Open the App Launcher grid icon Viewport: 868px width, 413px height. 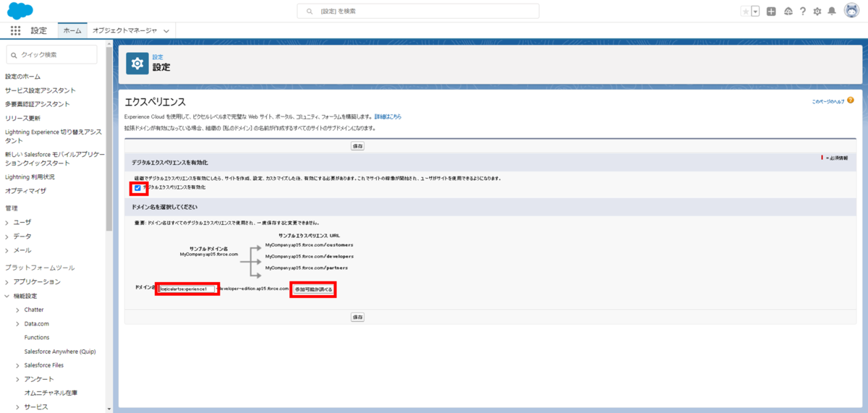pos(16,30)
